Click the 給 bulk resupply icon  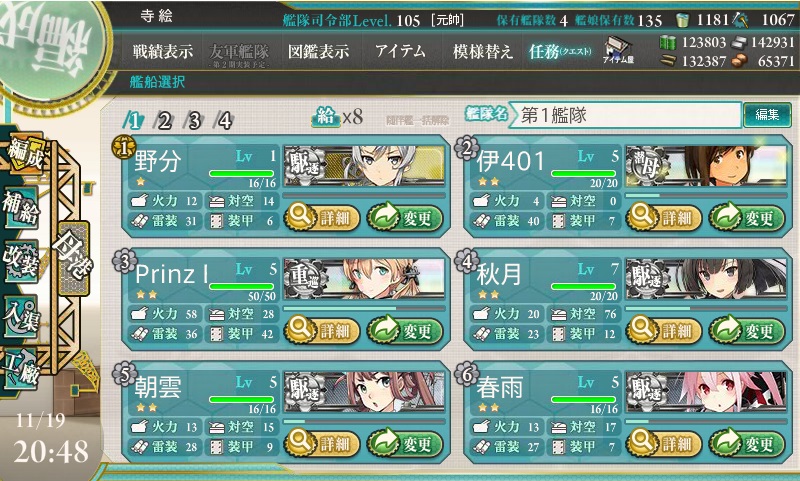[326, 117]
